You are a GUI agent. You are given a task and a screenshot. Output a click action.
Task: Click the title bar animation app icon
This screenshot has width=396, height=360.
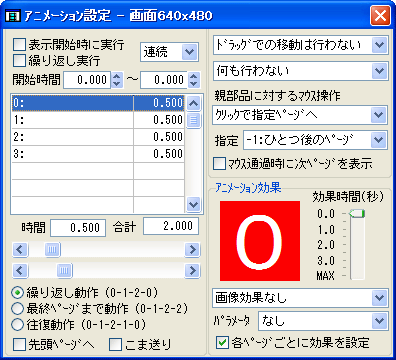point(13,15)
